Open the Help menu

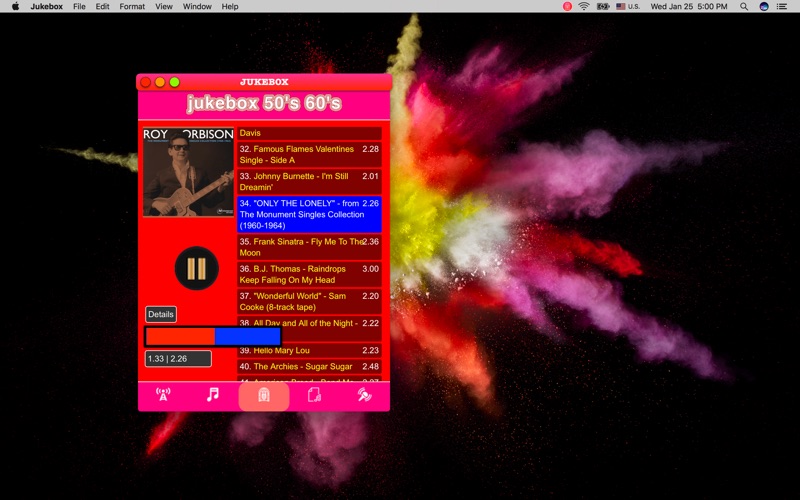[230, 6]
